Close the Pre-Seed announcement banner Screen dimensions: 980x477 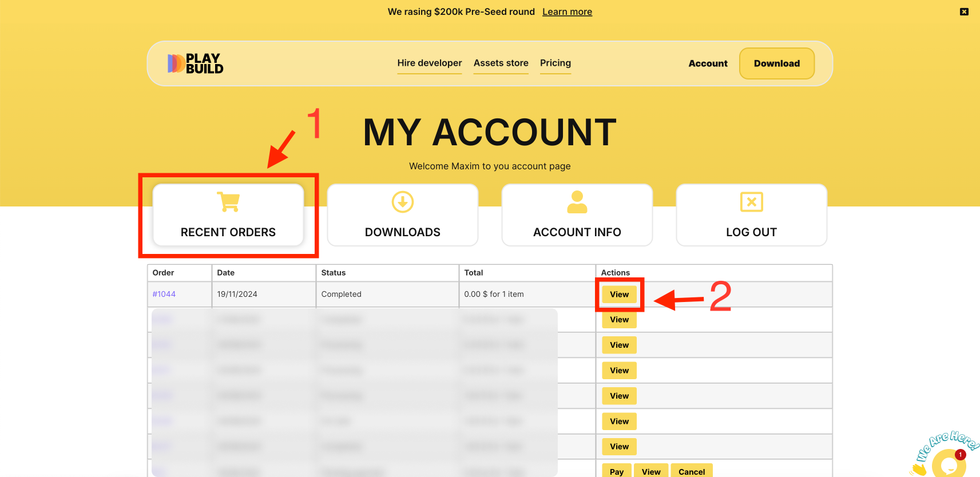(964, 11)
